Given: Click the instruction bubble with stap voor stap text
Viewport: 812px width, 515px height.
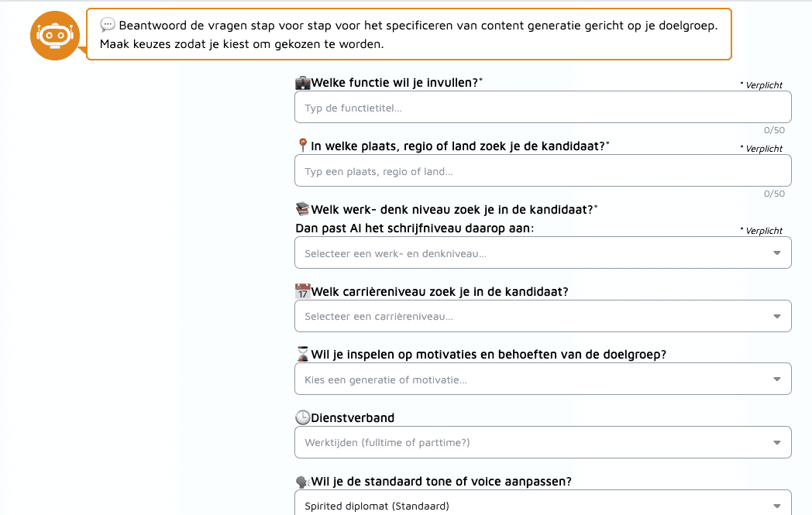Looking at the screenshot, I should click(x=411, y=34).
